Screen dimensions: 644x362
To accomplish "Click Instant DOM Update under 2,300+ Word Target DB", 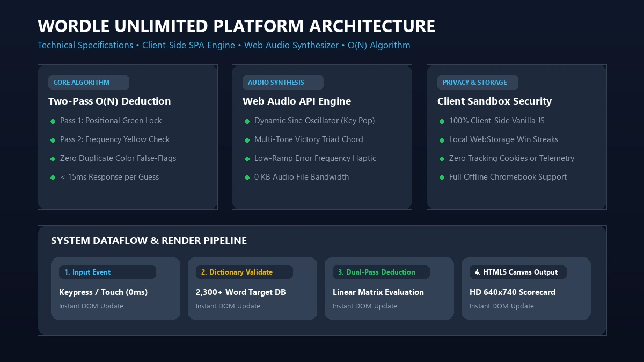I will [x=228, y=306].
